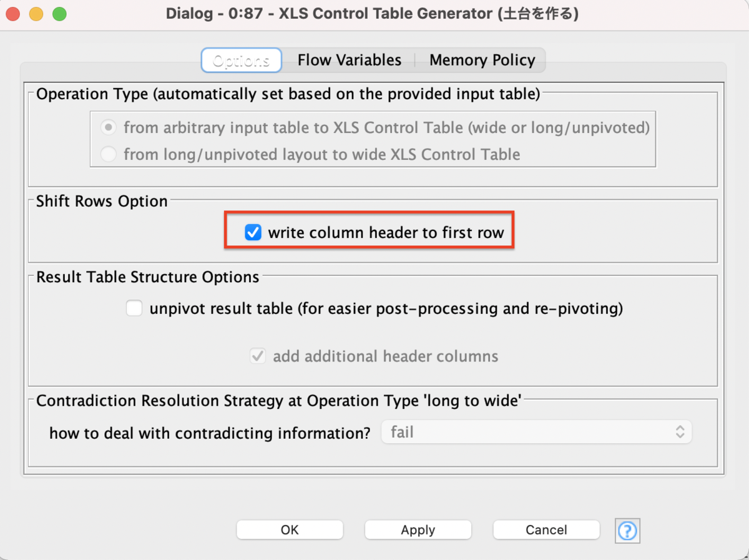749x560 pixels.
Task: Click the dropdown arrows next to fail
Action: point(680,432)
